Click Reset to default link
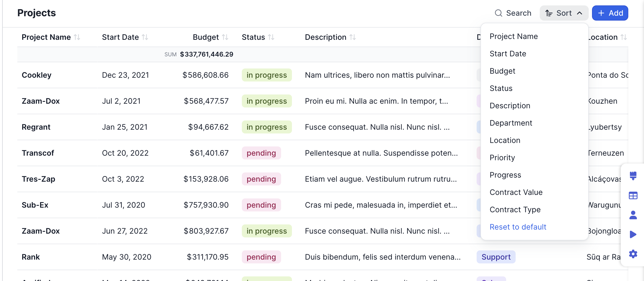644x281 pixels. [518, 227]
